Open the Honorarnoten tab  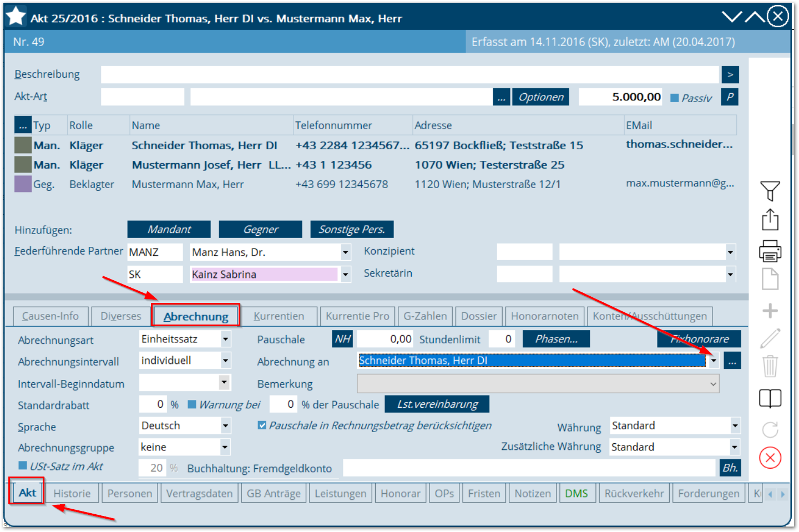(545, 316)
